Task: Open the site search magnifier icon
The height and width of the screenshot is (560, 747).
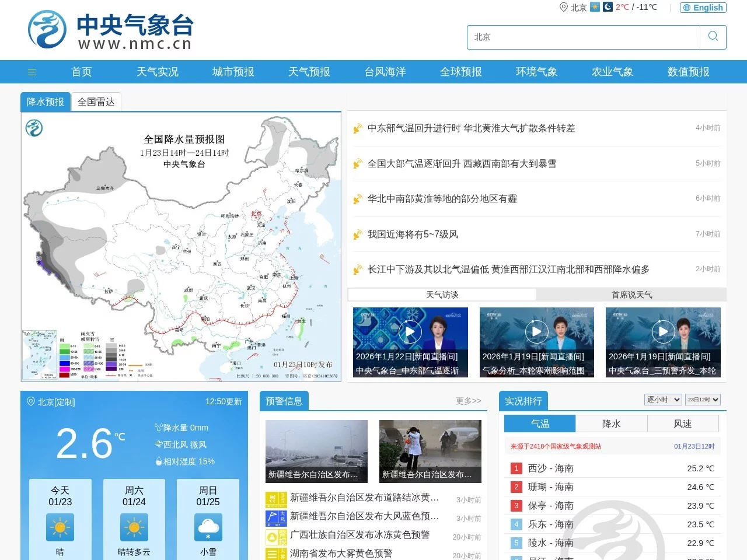Action: pos(713,36)
